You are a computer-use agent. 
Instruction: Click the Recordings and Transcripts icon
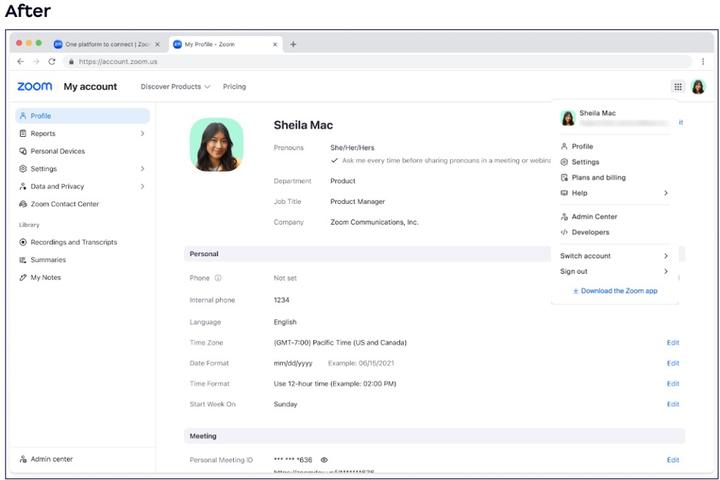click(x=23, y=242)
